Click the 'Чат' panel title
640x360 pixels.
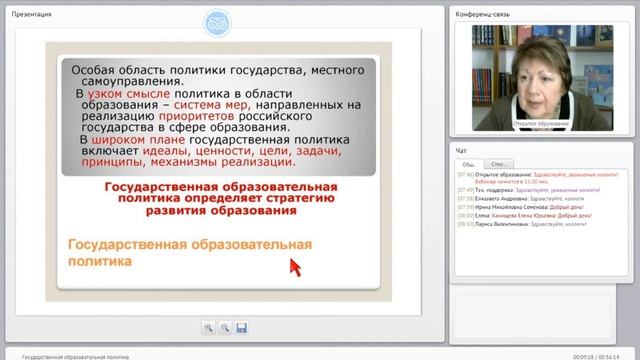pos(461,151)
